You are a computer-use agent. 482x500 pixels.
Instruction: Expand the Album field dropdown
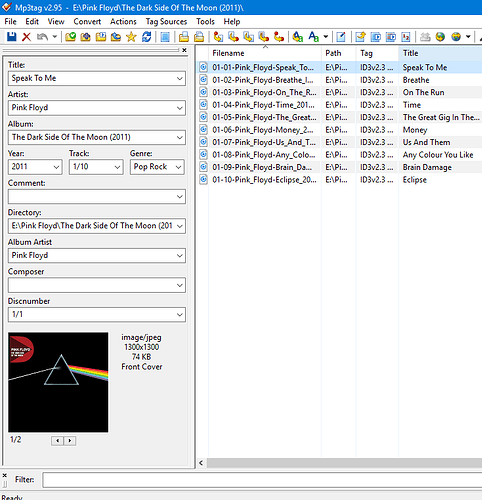[x=180, y=137]
